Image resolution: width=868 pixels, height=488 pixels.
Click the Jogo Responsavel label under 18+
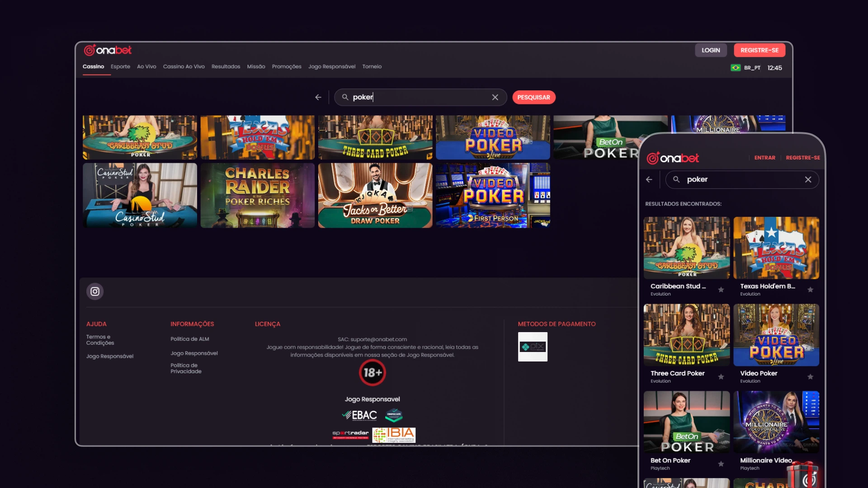(x=373, y=399)
